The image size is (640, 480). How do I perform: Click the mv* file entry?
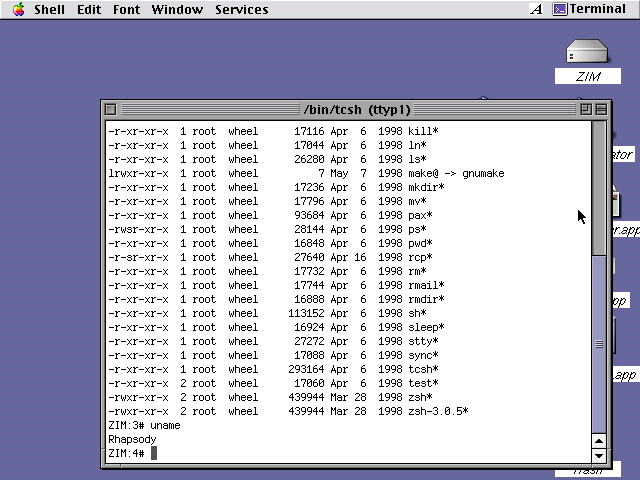point(417,201)
